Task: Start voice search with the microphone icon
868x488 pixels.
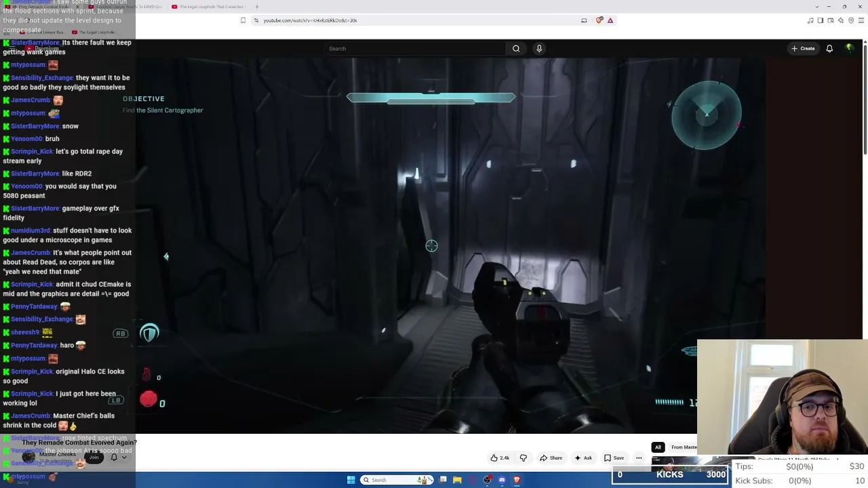Action: click(539, 49)
